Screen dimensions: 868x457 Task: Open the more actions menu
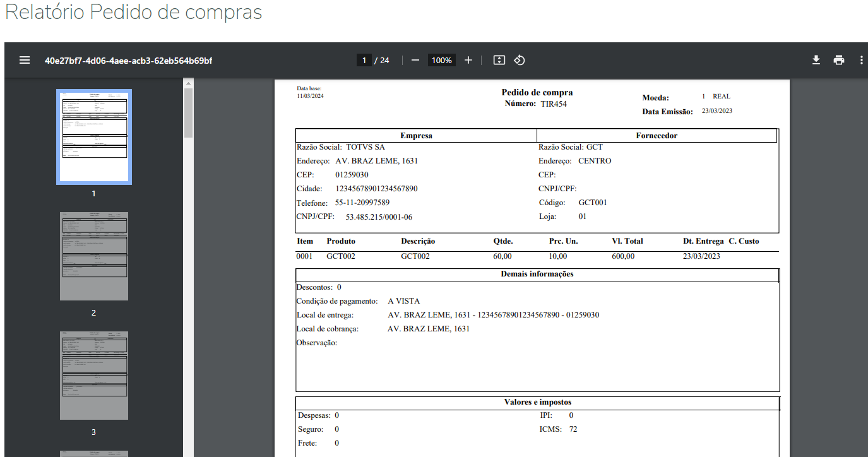click(862, 60)
